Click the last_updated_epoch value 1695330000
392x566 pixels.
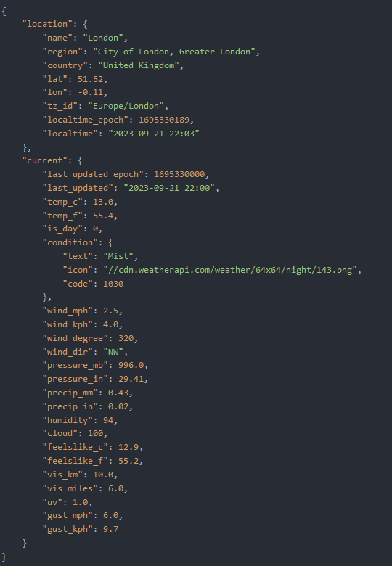179,174
